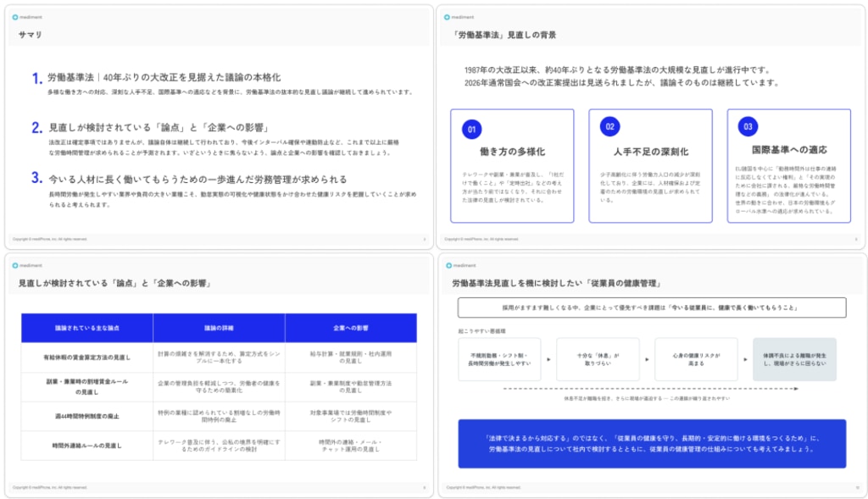The height and width of the screenshot is (499, 868).
Task: Select the 心身の健康リスクが高まる flow box
Action: pyautogui.click(x=696, y=359)
